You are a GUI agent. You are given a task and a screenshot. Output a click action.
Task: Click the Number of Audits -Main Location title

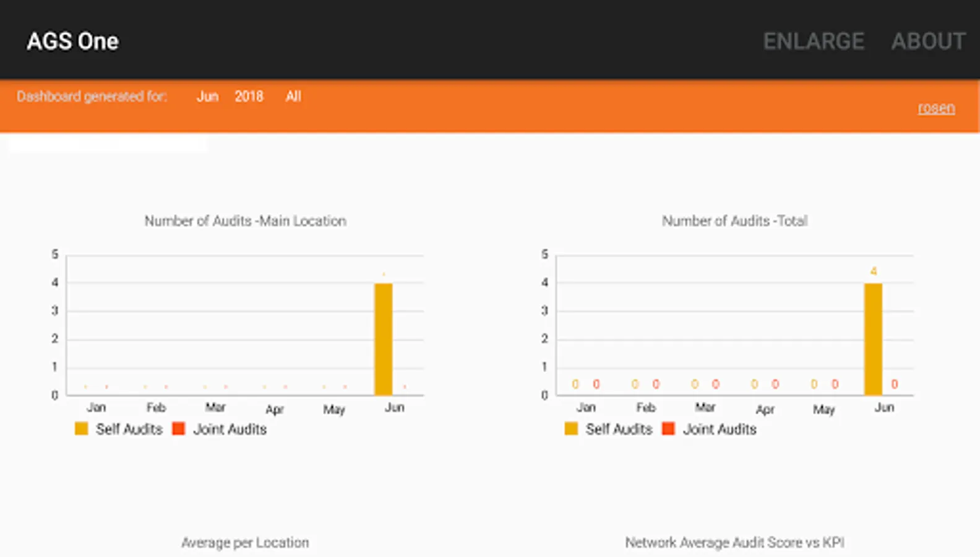pyautogui.click(x=246, y=221)
